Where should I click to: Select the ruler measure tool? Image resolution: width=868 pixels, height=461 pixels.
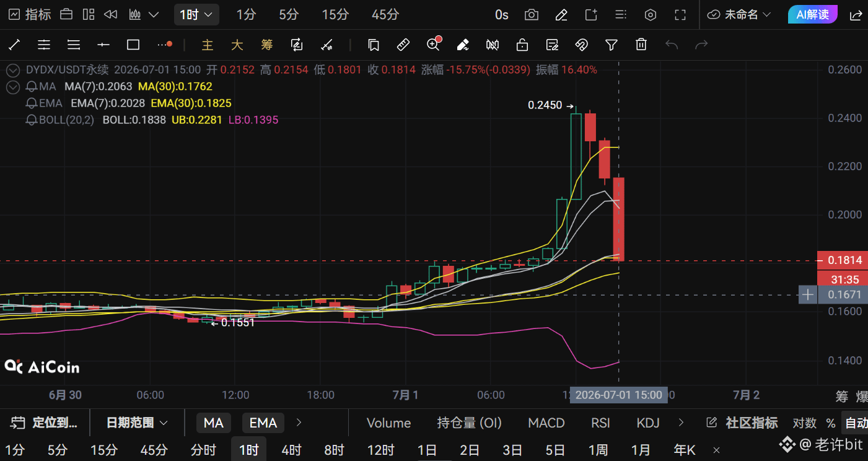403,45
